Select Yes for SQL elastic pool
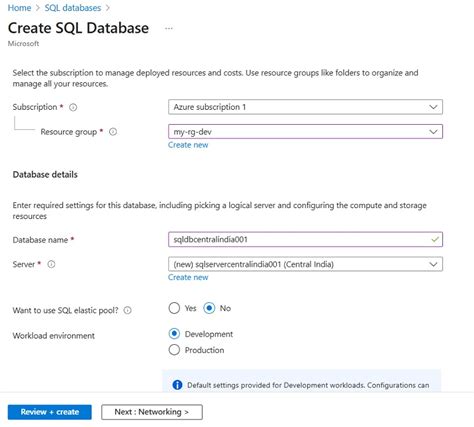This screenshot has height=427, width=474. [x=174, y=308]
